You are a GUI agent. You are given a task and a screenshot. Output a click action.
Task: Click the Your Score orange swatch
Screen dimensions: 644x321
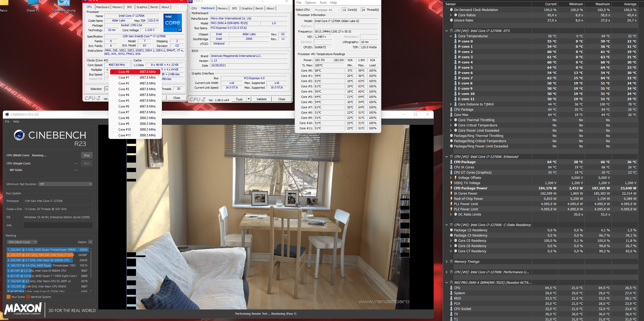8,297
